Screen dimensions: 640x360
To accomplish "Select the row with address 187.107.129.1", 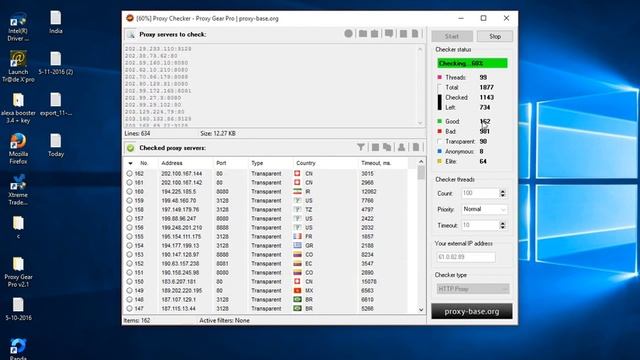I will pyautogui.click(x=266, y=299).
